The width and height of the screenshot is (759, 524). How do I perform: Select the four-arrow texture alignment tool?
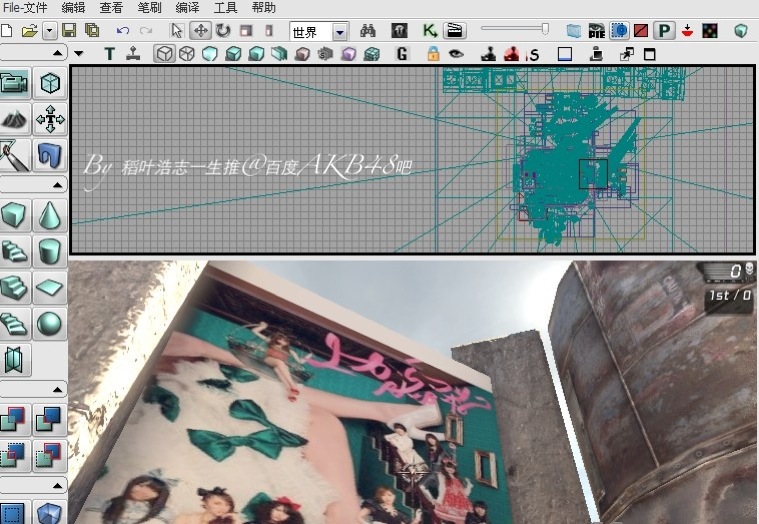coord(50,119)
